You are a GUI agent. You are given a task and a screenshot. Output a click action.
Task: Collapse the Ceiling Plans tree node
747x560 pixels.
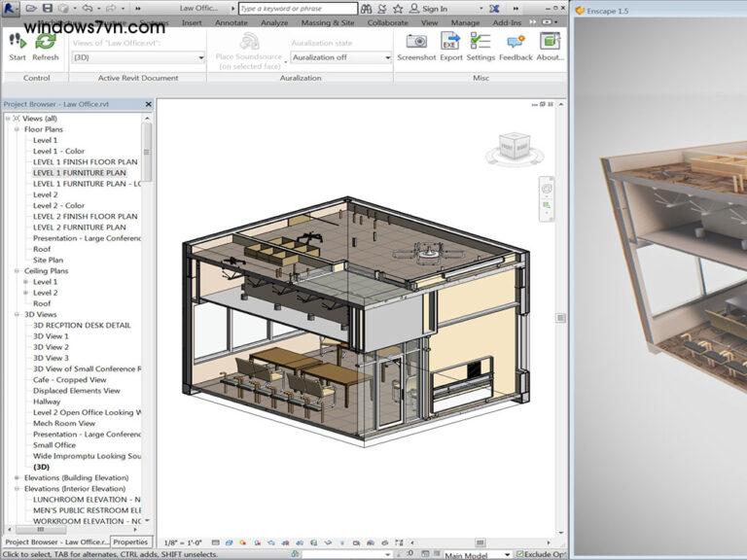point(17,270)
